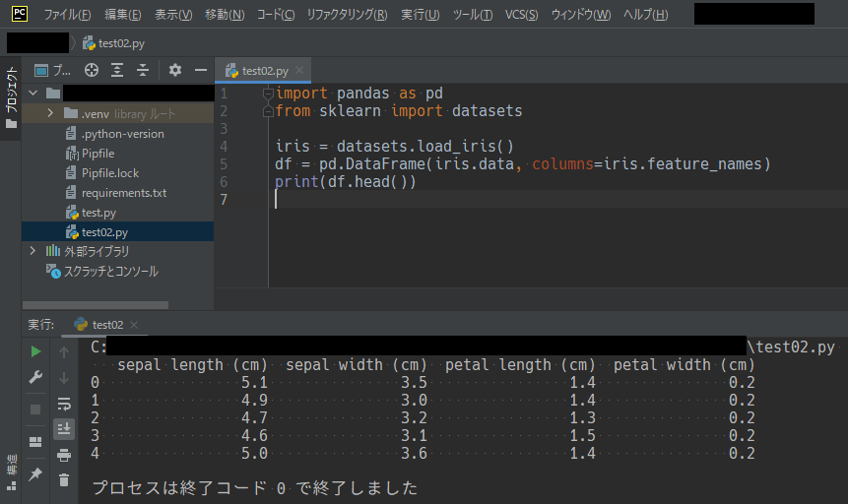The image size is (848, 504).
Task: Place cursor on empty editor line 7
Action: [557, 200]
